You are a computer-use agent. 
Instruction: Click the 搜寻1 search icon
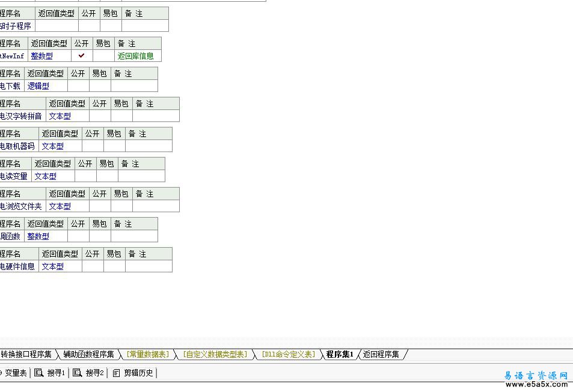coord(38,373)
